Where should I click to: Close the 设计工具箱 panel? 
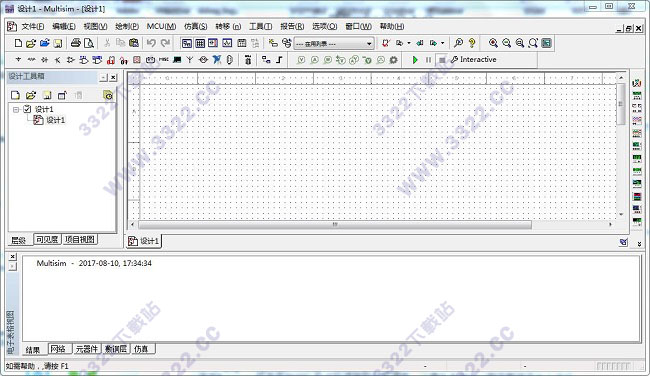pos(113,78)
